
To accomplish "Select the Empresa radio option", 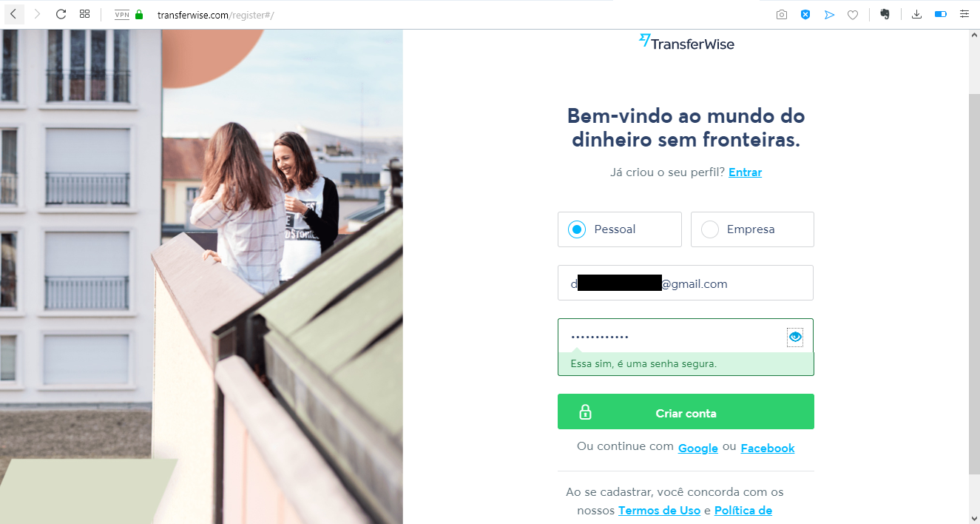I will point(752,229).
